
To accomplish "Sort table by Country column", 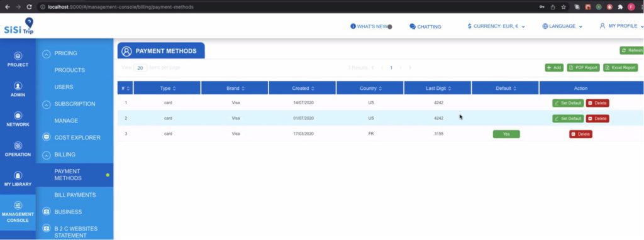I will tap(370, 88).
